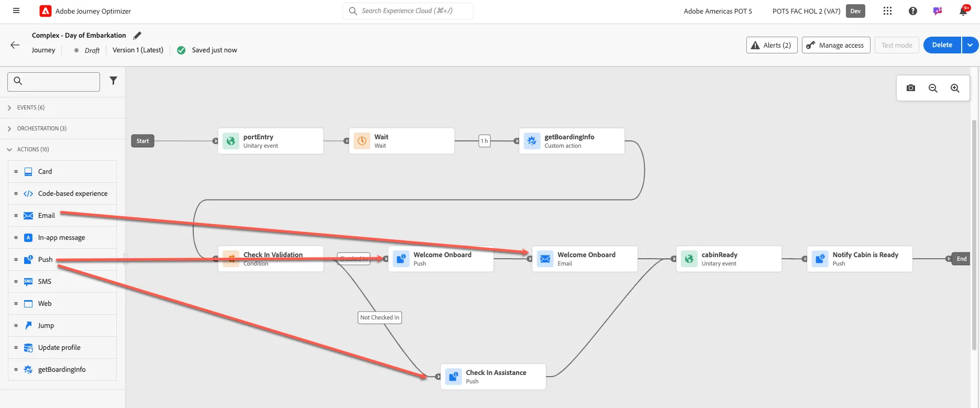Select the Jump action in palette
Image resolution: width=980 pixels, height=408 pixels.
[62, 326]
